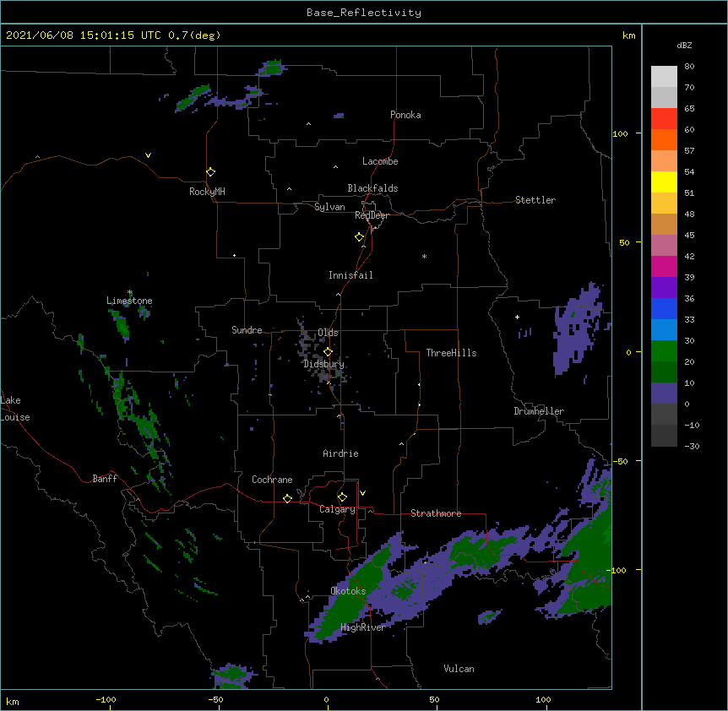
Task: Click the Cochrane label
Action: (272, 480)
